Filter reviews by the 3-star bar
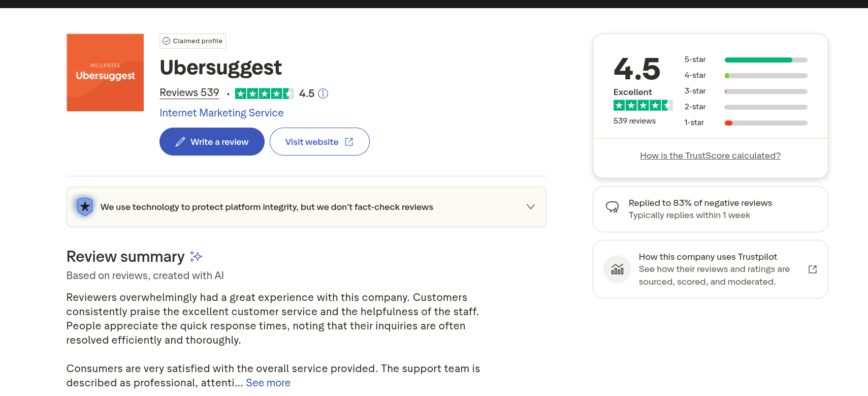The image size is (868, 396). pyautogui.click(x=766, y=92)
